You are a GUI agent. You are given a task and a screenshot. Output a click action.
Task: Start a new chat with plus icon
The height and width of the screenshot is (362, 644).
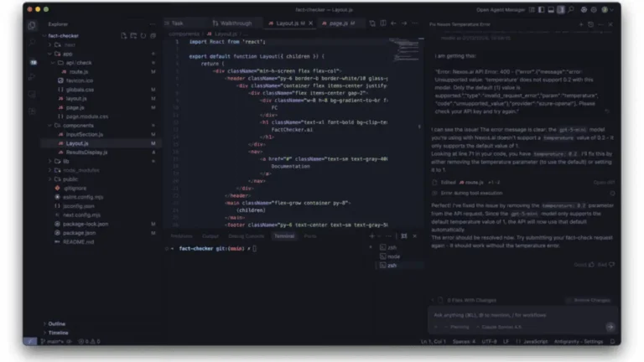pyautogui.click(x=581, y=24)
